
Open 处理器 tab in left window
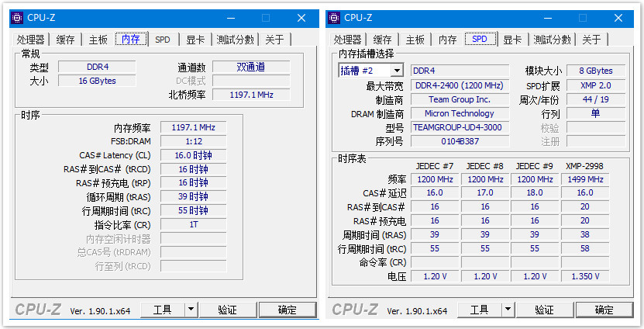tap(31, 40)
